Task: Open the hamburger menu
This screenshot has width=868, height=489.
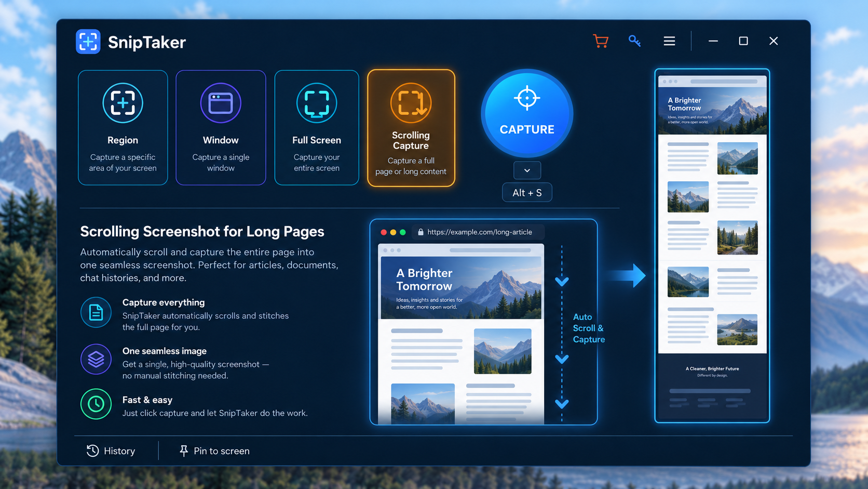Action: [x=669, y=41]
